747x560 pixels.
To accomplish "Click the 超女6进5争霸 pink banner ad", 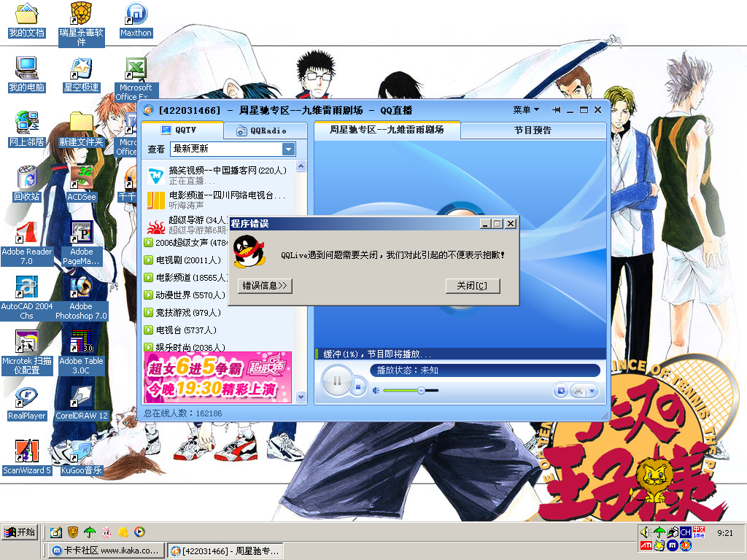I will (x=217, y=377).
